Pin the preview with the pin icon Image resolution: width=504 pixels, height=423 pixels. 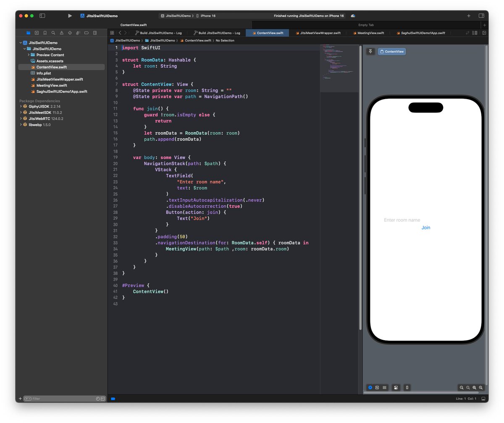[x=370, y=51]
